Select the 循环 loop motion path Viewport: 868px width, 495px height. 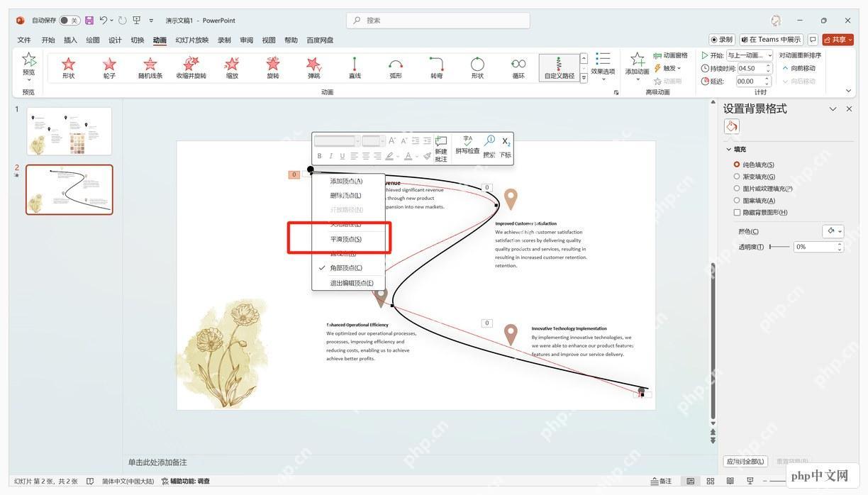(518, 68)
